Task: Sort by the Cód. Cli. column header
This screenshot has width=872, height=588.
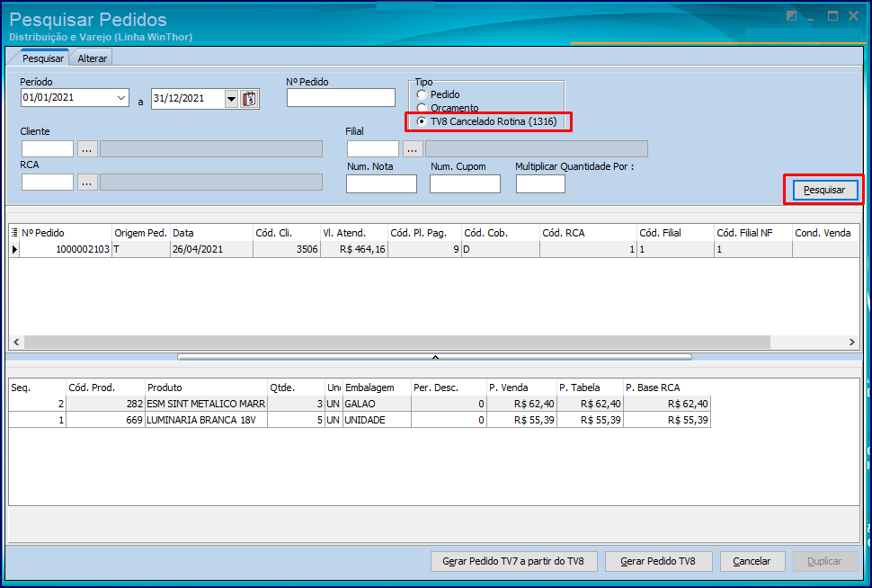Action: (x=287, y=233)
